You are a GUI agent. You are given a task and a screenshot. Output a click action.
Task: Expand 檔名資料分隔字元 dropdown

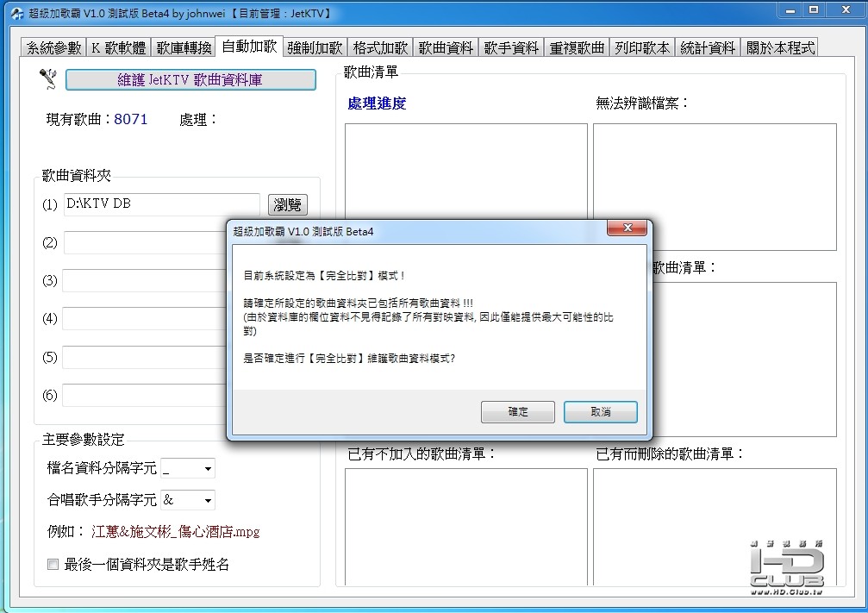[208, 468]
